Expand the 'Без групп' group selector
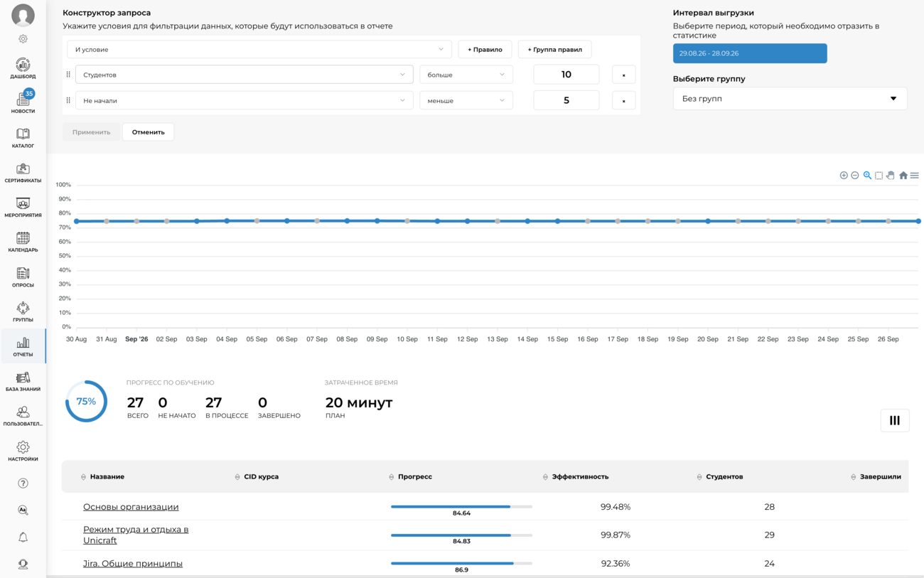 coord(790,99)
